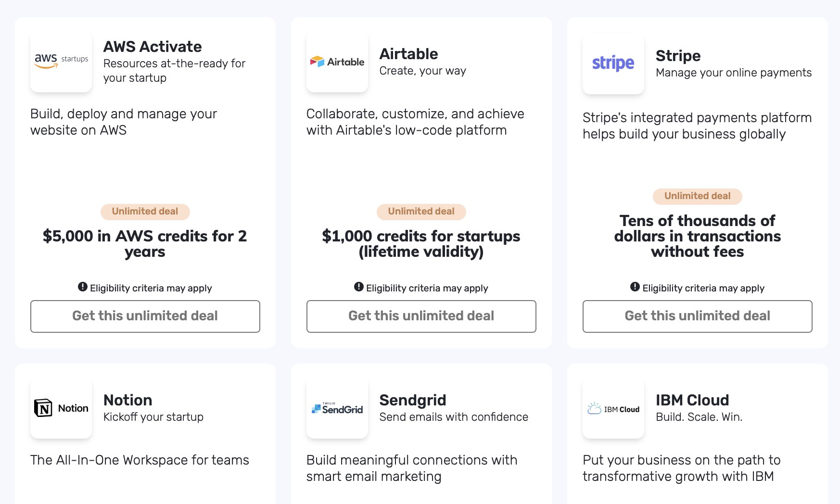Open the Stripe title heading
The height and width of the screenshot is (504, 840).
coord(678,56)
